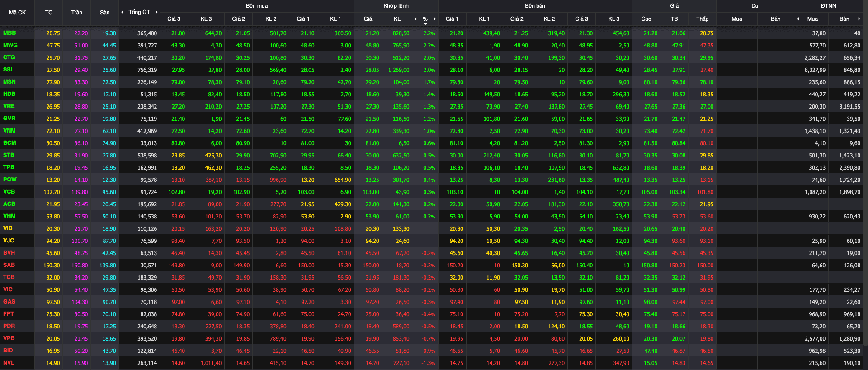
Task: Select the GVR ticker symbol
Action: [x=9, y=119]
